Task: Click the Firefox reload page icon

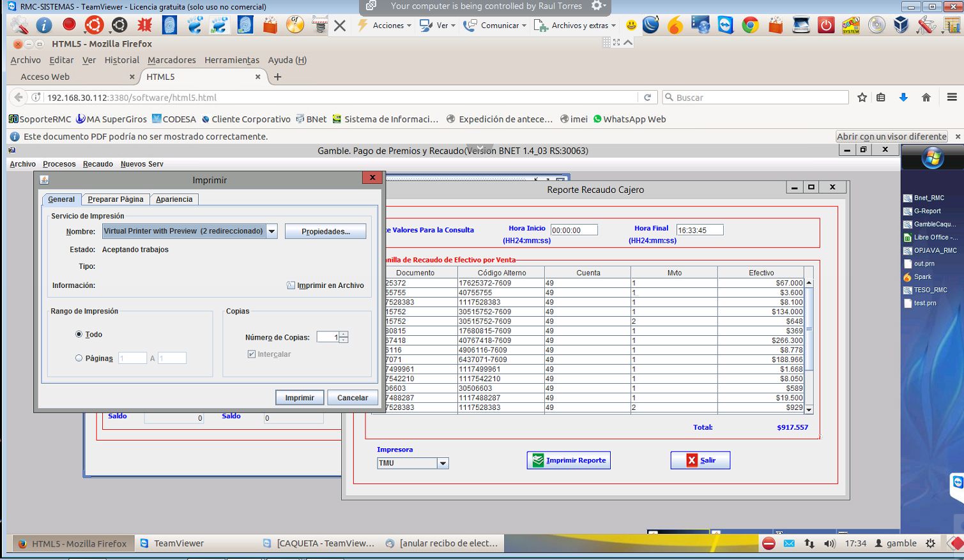Action: 647,98
